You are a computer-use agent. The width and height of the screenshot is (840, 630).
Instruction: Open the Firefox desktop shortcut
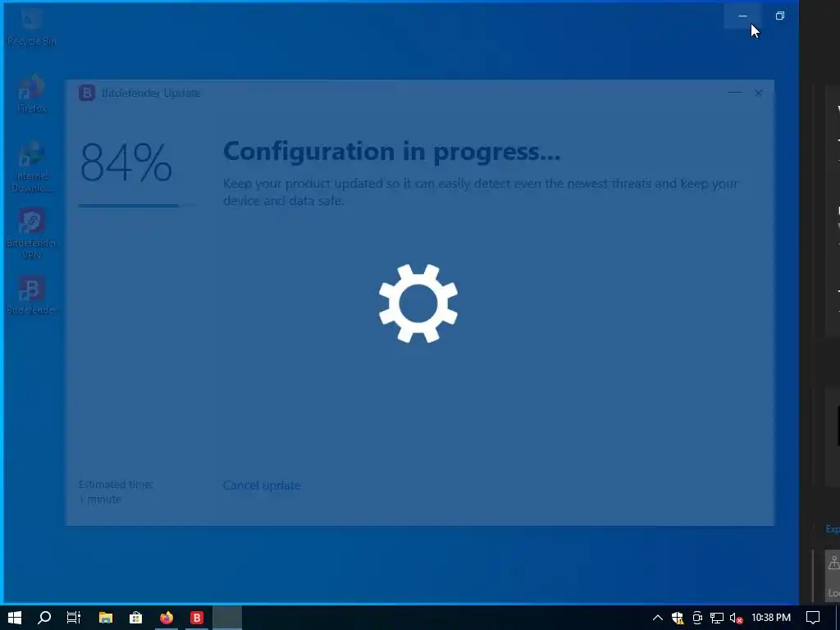[32, 94]
